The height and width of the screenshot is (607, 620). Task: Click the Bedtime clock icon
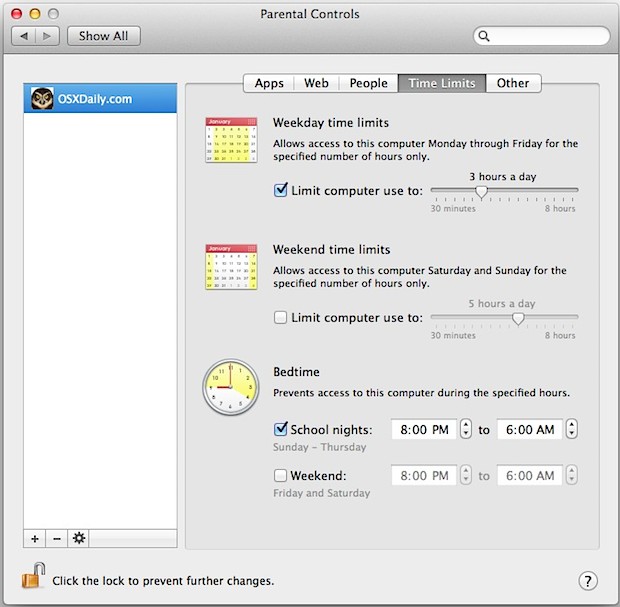click(231, 387)
